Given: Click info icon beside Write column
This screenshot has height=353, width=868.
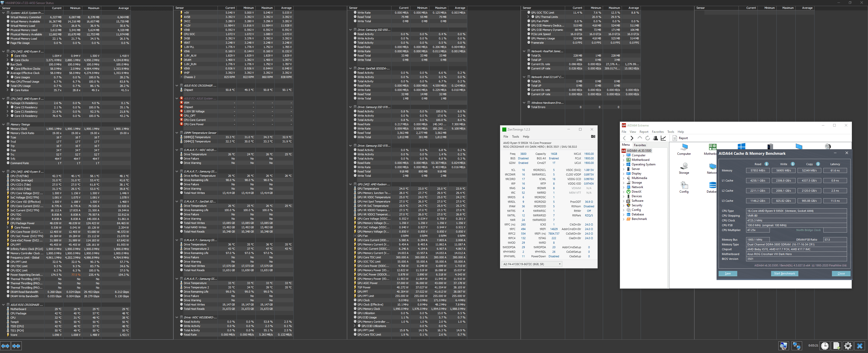Looking at the screenshot, I should (x=793, y=164).
